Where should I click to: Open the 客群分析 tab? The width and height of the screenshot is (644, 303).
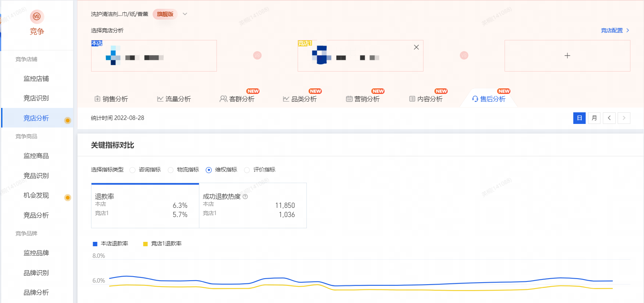(x=237, y=99)
